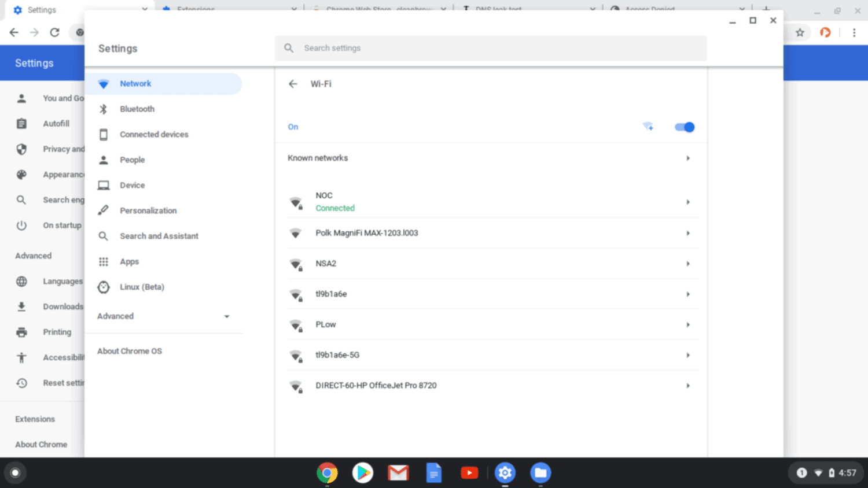Click the NSA2 secured Wi-Fi icon

[296, 264]
